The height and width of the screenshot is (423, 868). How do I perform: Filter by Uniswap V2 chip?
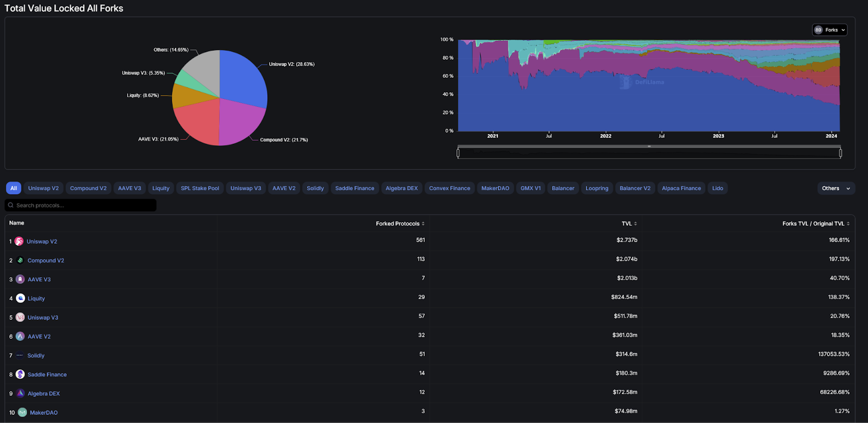click(43, 188)
